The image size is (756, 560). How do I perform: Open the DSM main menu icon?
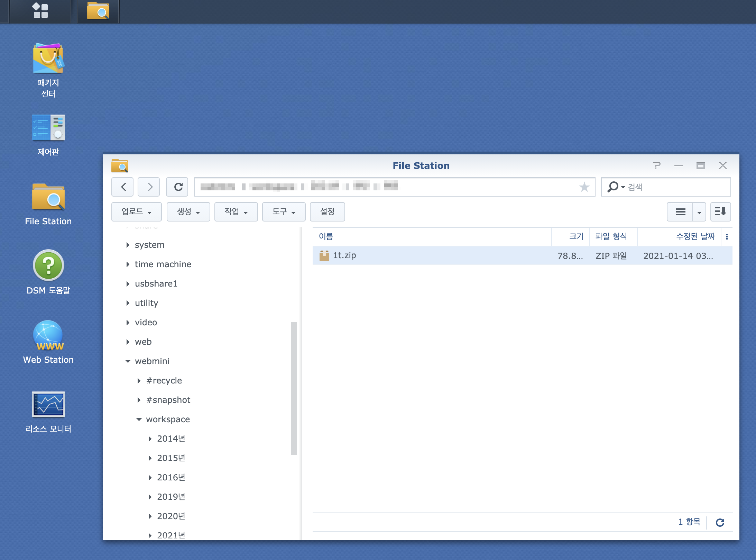(40, 10)
